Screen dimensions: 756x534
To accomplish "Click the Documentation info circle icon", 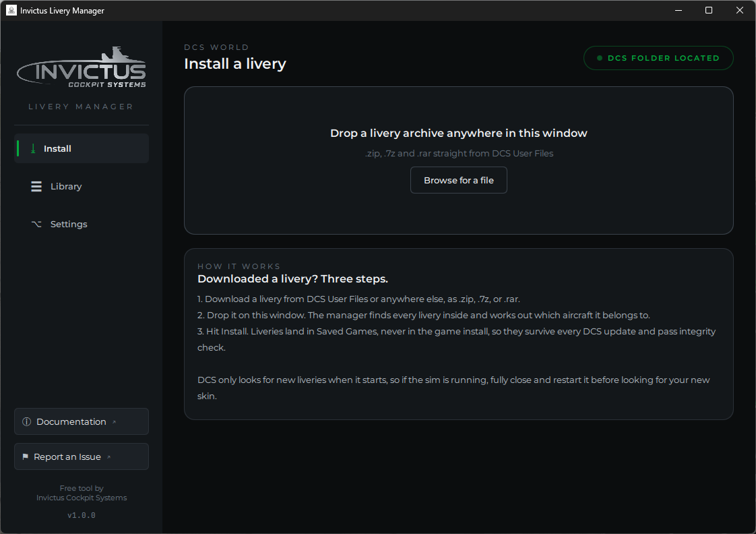I will pos(26,421).
